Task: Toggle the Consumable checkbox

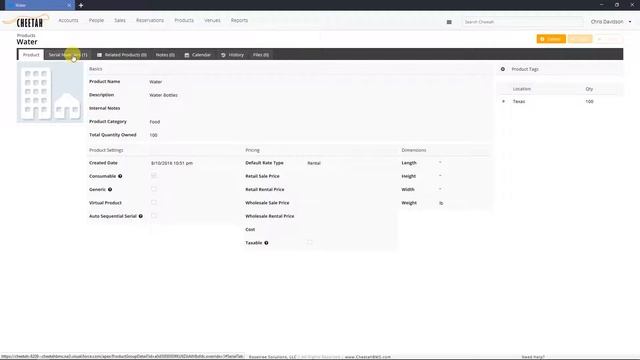Action: coord(154,176)
